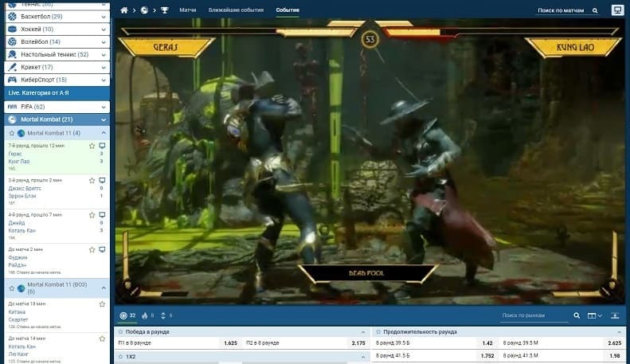Go to the home icon in breadcrumb
Screen dimensions: 630x364
click(124, 10)
